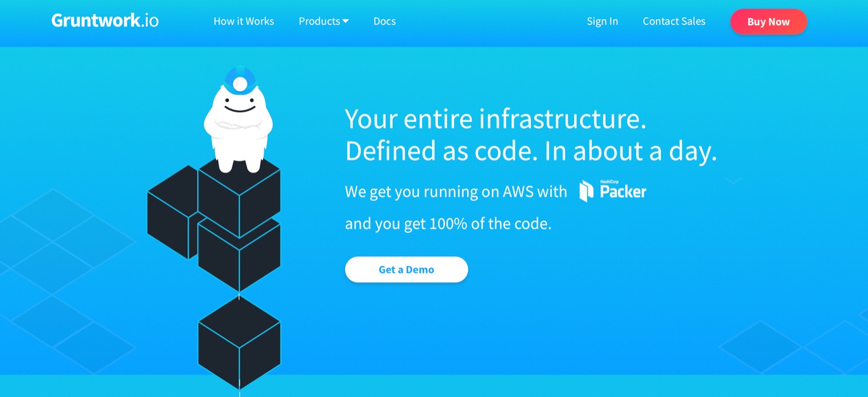The image size is (868, 397).
Task: Expand the Products dropdown menu
Action: point(323,21)
